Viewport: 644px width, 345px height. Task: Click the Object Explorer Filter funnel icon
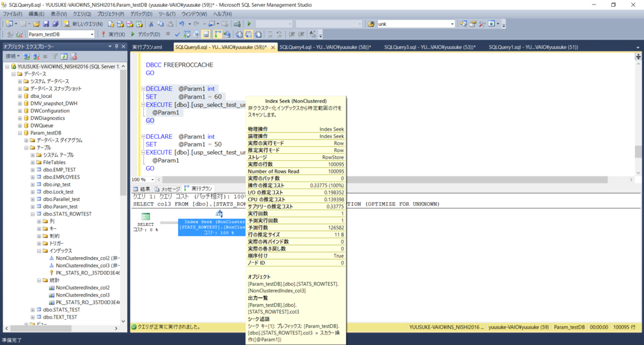pos(55,56)
